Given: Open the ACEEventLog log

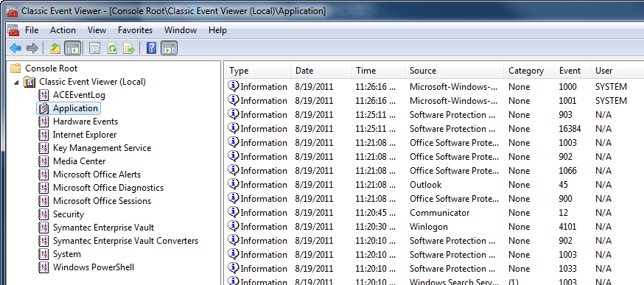Looking at the screenshot, I should tap(79, 95).
